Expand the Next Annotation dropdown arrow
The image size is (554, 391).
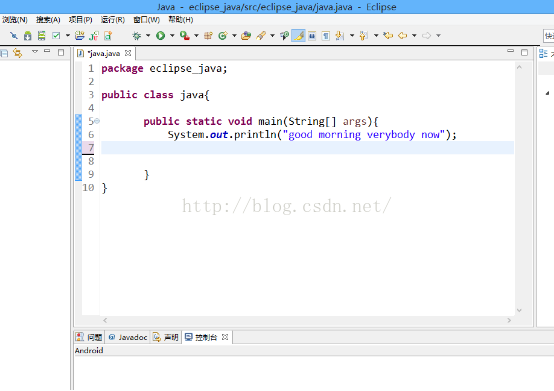(352, 36)
